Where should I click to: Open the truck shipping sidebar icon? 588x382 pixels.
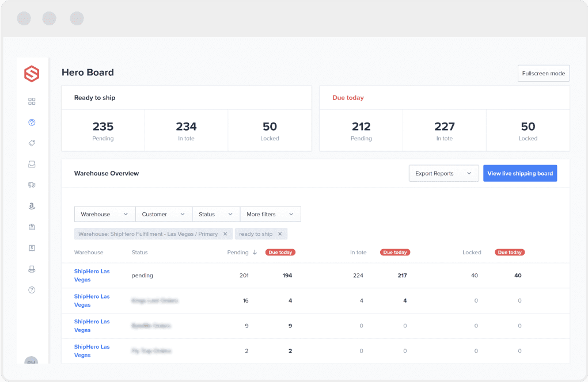[x=32, y=185]
